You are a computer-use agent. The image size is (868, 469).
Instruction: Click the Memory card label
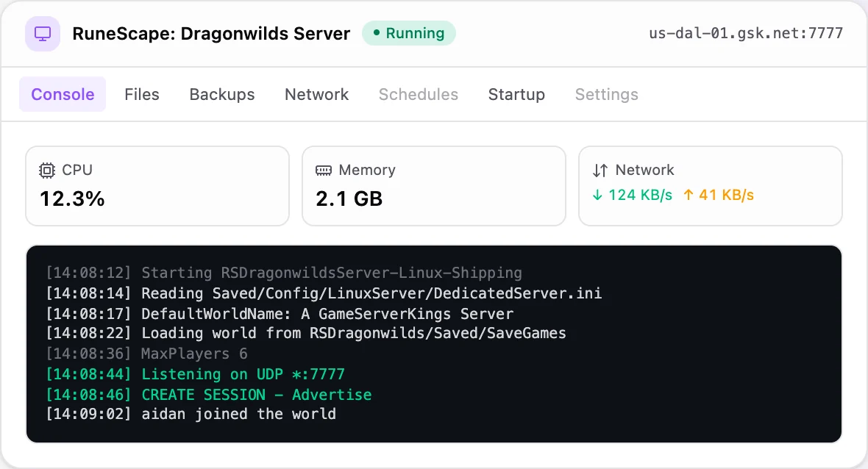[x=367, y=170]
